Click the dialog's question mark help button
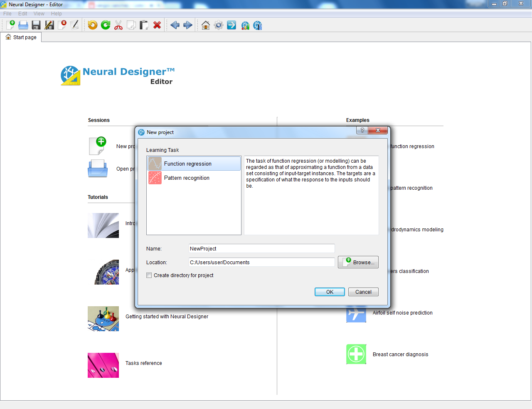 [x=362, y=130]
